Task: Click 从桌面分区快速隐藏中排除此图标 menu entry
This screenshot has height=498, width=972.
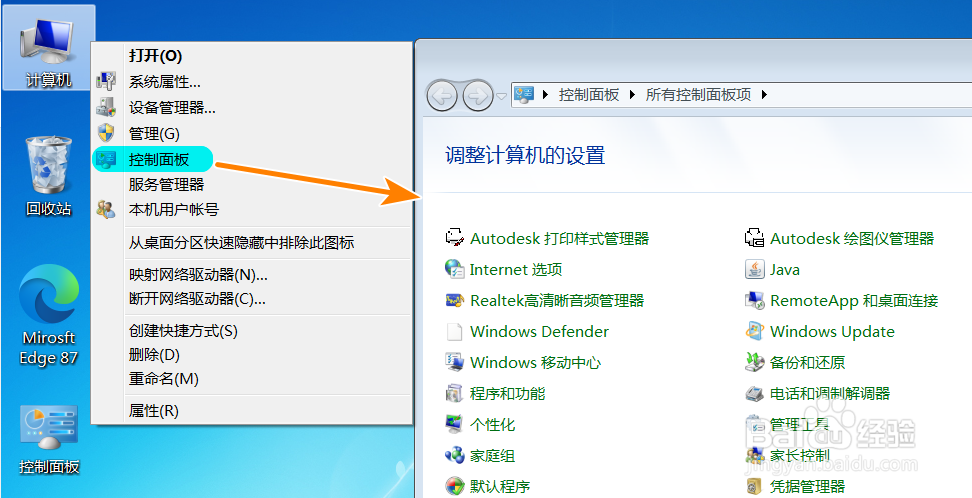Action: coord(241,242)
